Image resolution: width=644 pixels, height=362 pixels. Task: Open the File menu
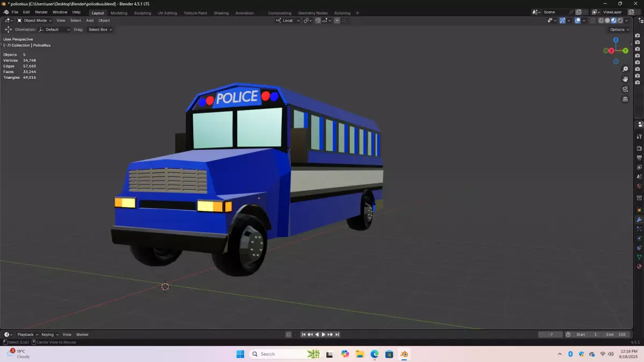coord(14,12)
